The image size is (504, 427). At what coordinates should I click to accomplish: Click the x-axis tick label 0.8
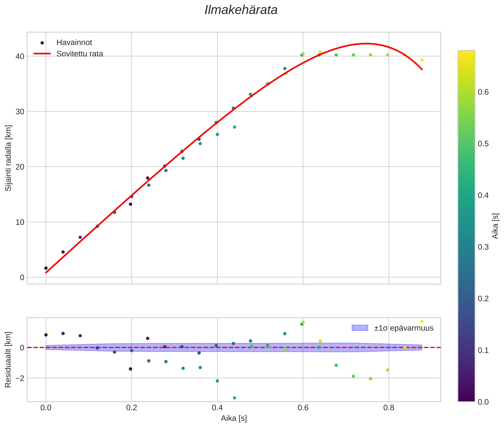click(389, 408)
